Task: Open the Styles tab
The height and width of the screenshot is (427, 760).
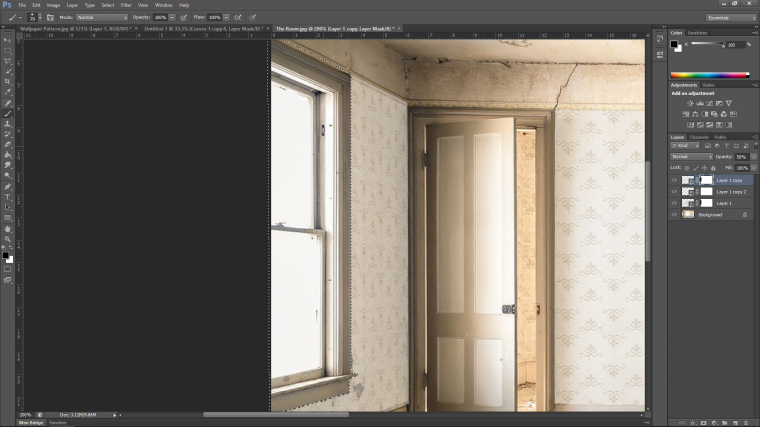Action: [x=708, y=85]
